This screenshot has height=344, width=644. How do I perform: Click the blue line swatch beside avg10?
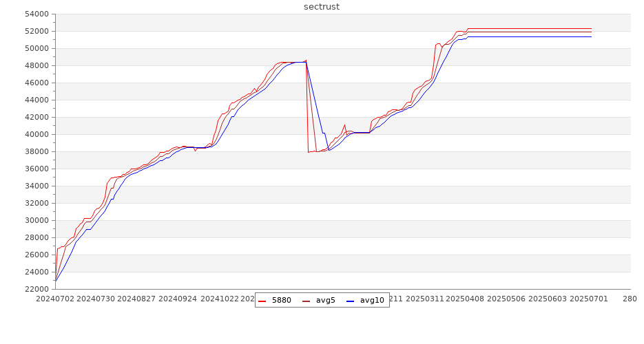(x=351, y=301)
